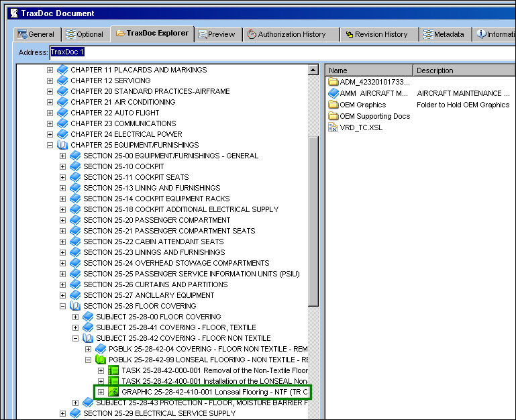The image size is (516, 420).
Task: Expand Chapter 24 Electrical Power node
Action: pos(50,134)
